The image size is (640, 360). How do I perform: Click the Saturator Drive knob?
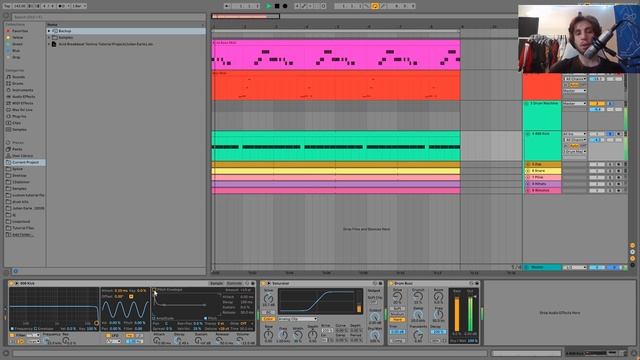click(268, 299)
